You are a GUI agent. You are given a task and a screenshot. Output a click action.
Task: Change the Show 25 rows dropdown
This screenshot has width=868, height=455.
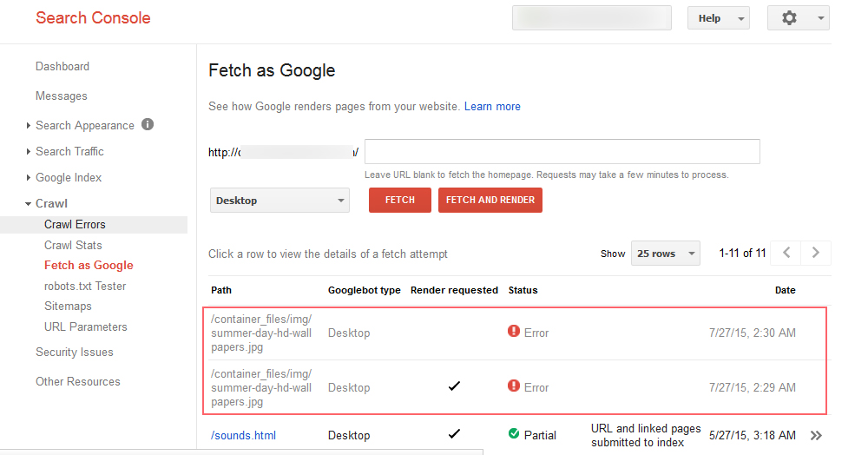(x=665, y=254)
